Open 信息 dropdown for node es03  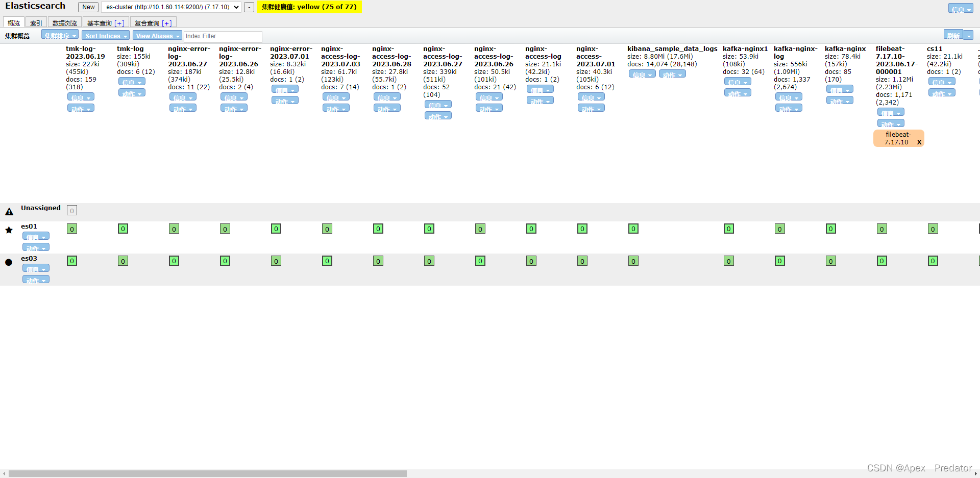[x=36, y=268]
